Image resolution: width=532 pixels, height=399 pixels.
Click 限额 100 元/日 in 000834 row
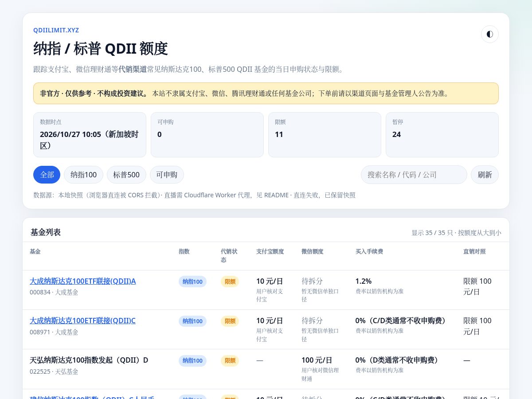point(477,286)
